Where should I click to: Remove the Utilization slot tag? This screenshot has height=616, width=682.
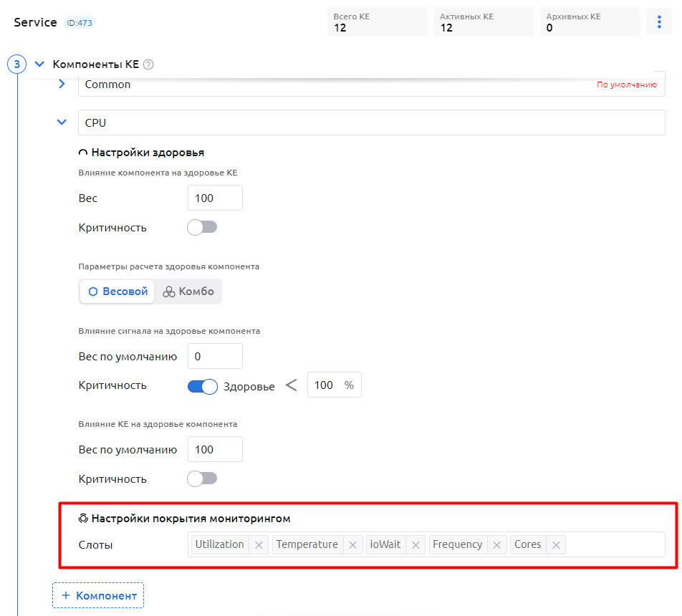tap(259, 545)
